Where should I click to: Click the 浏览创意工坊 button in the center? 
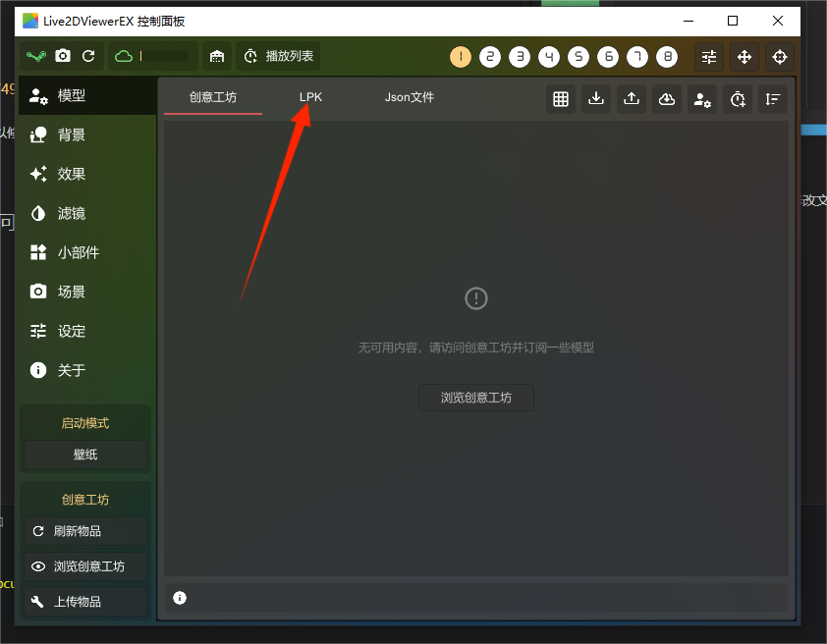[475, 398]
